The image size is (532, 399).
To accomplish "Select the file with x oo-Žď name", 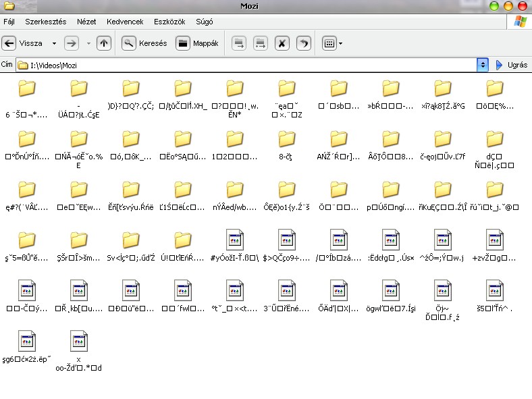I will coord(79,351).
